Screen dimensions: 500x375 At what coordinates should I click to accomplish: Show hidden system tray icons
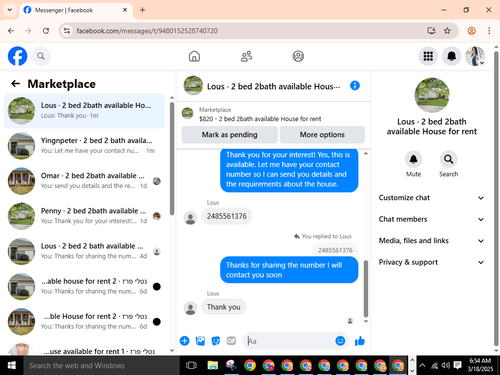point(422,365)
